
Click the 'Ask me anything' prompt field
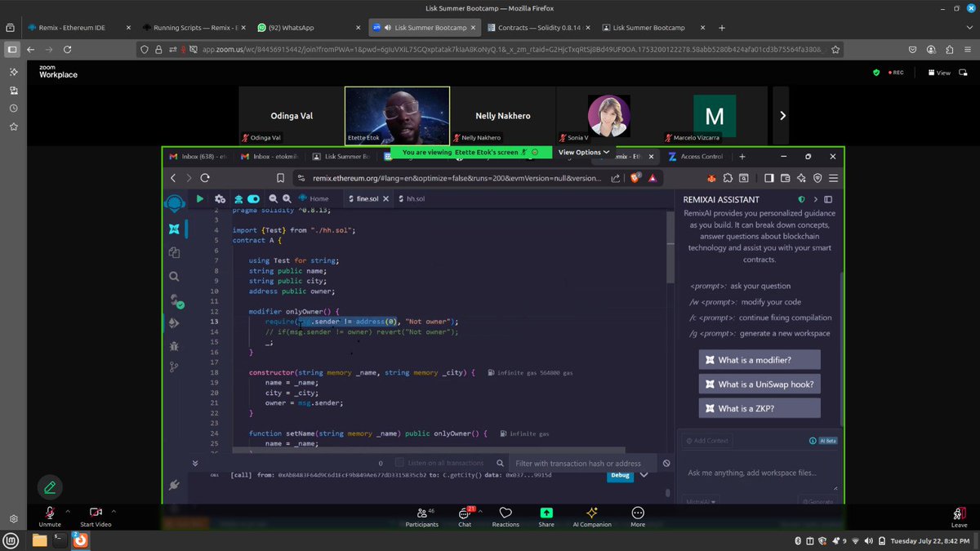(758, 473)
